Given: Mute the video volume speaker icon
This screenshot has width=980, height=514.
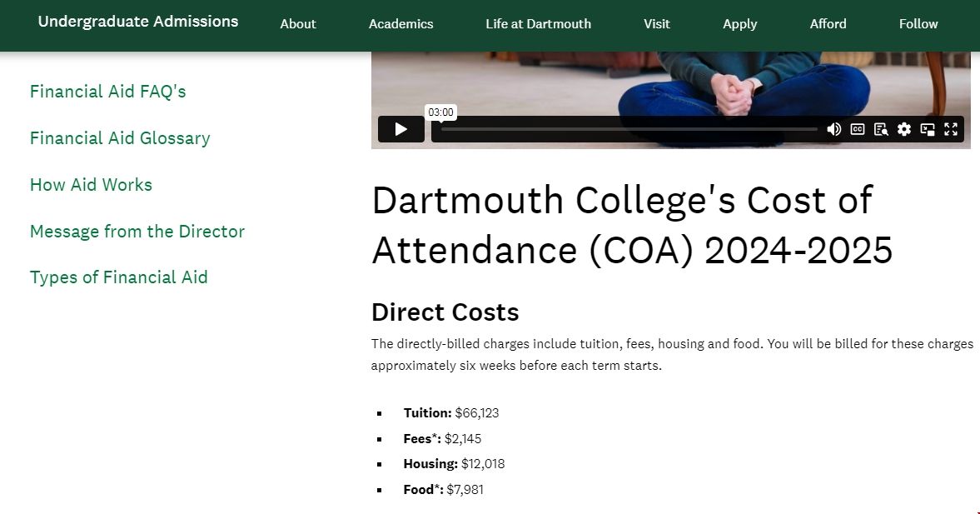Looking at the screenshot, I should (833, 129).
